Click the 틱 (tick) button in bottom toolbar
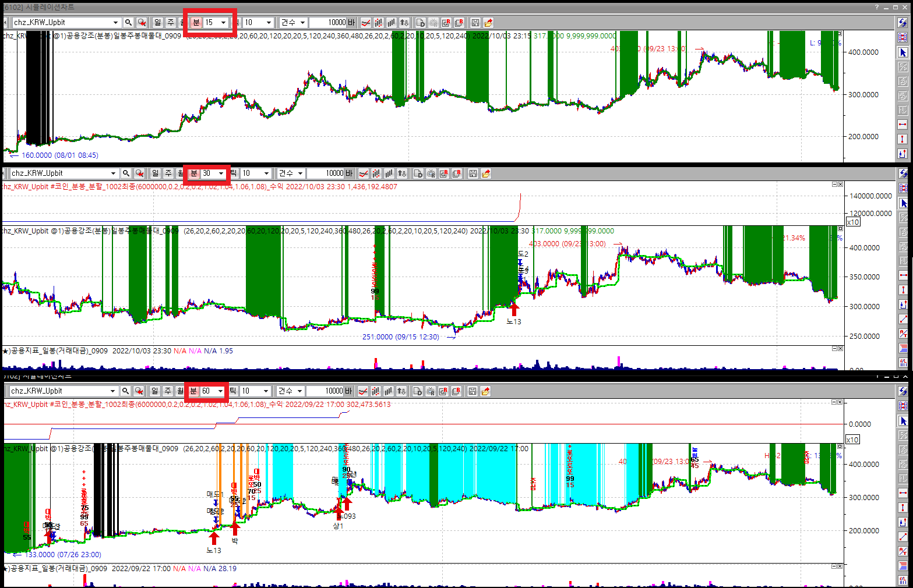The height and width of the screenshot is (588, 913). 232,391
